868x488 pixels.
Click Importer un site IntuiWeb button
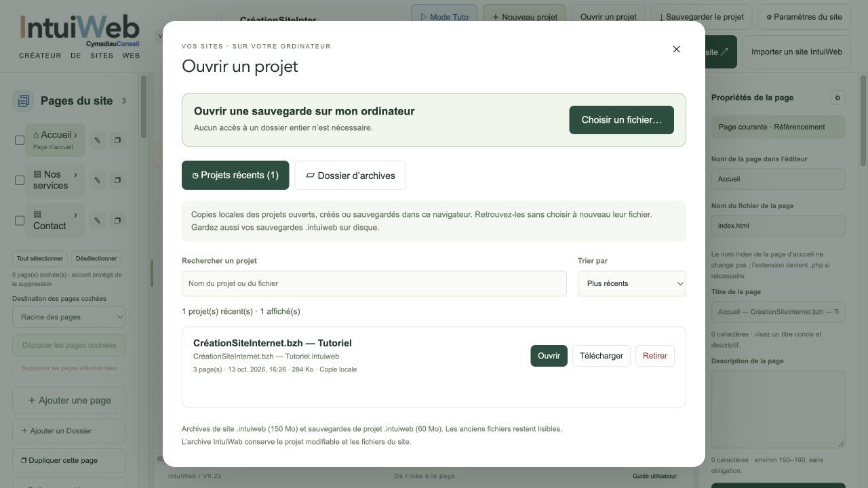tap(797, 52)
